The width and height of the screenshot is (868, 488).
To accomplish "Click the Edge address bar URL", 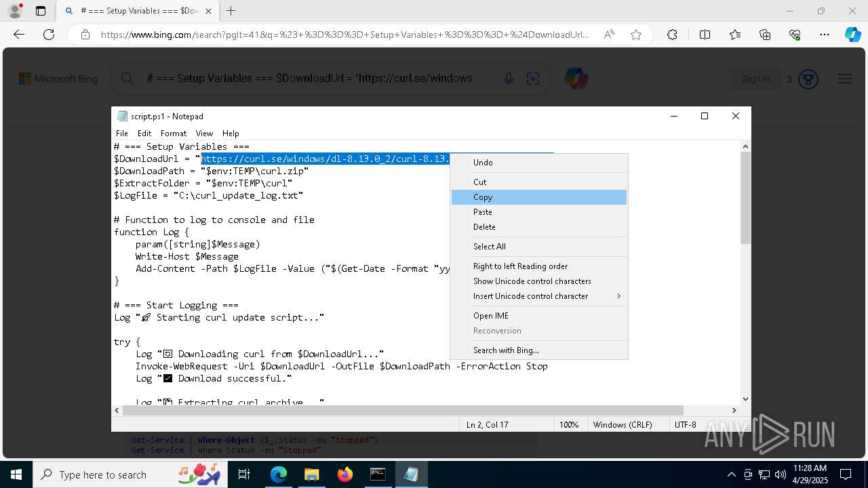I will click(x=344, y=35).
